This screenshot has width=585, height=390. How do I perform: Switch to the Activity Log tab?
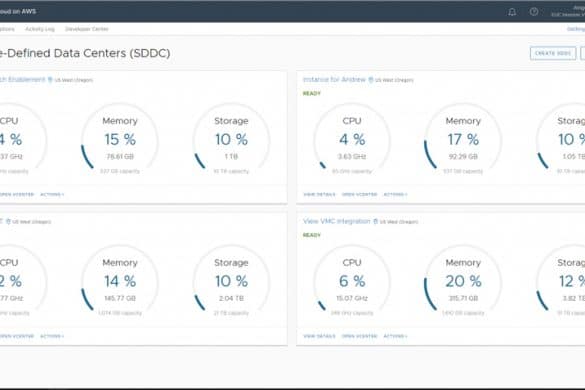[x=40, y=29]
